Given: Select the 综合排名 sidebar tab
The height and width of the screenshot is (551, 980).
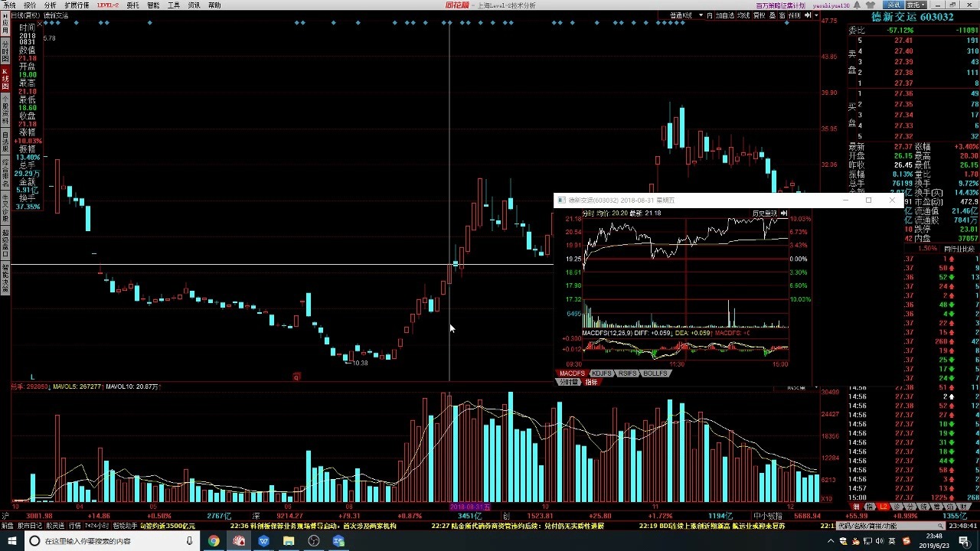Looking at the screenshot, I should click(x=5, y=174).
